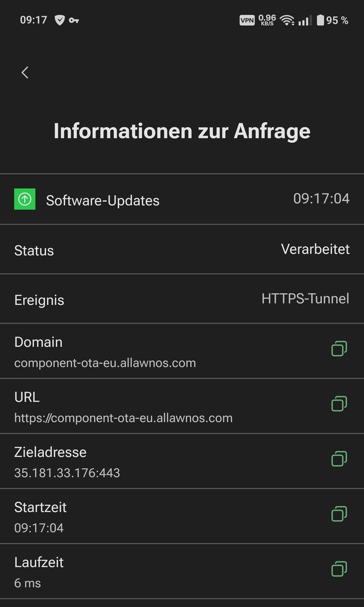
Task: Copy the Domain value
Action: (x=339, y=349)
